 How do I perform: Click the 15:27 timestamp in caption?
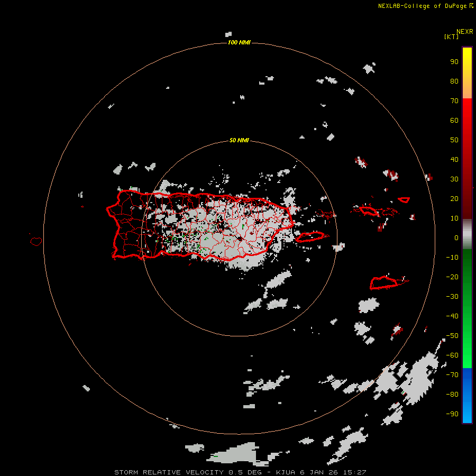coord(354,472)
